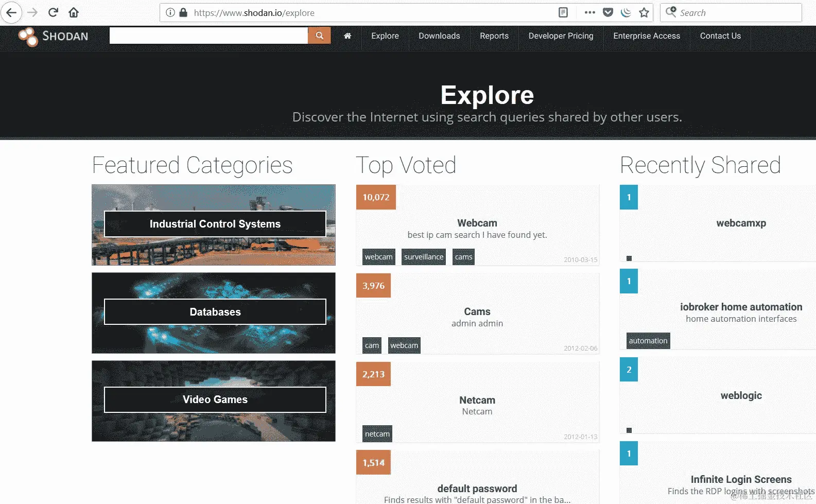Screen dimensions: 816x504
Task: Click the Shodan logo
Action: point(54,37)
